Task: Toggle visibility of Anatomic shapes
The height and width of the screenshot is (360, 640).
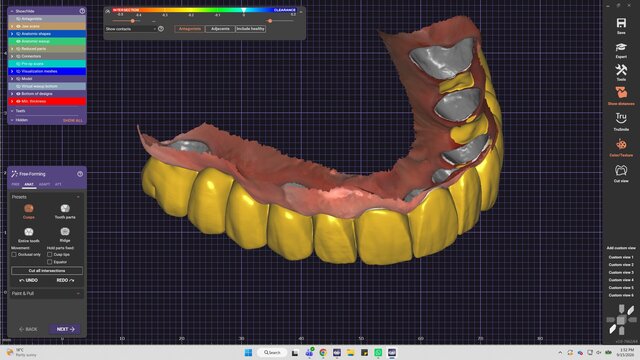Action: tap(18, 34)
